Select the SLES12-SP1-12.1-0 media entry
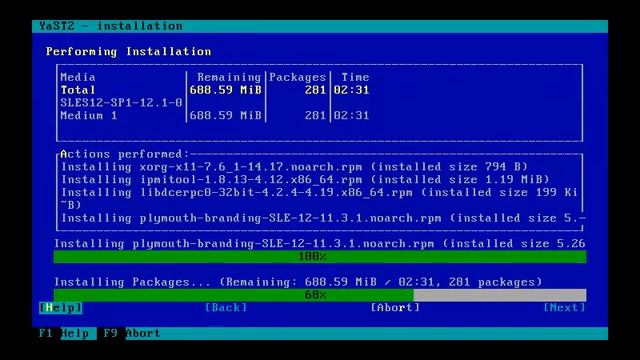Image resolution: width=640 pixels, height=360 pixels. 121,102
